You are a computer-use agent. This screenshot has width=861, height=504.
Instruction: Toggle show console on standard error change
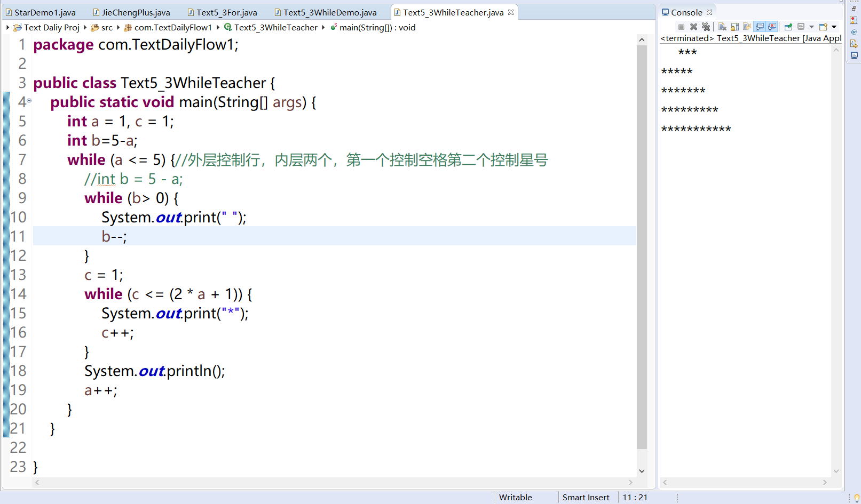(x=772, y=27)
